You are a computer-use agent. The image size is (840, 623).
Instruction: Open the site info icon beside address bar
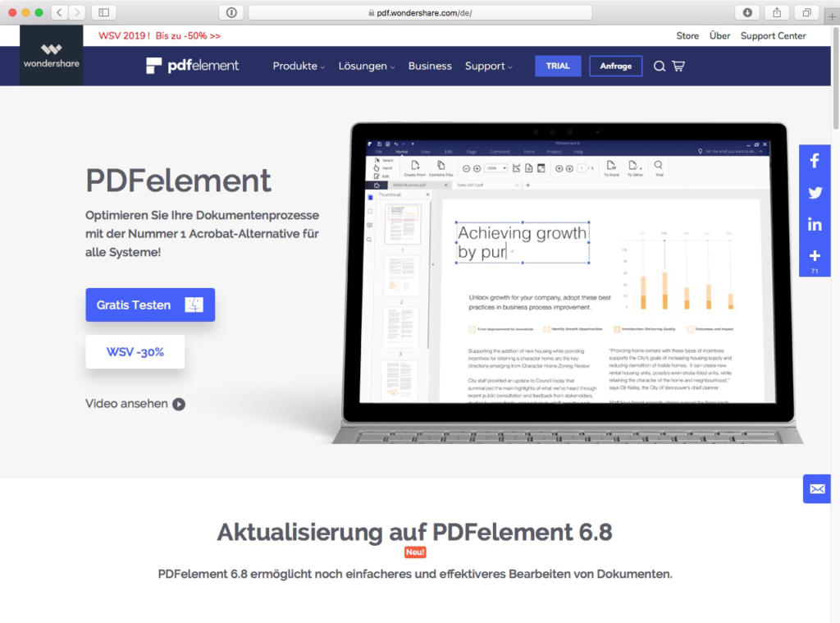pyautogui.click(x=231, y=12)
